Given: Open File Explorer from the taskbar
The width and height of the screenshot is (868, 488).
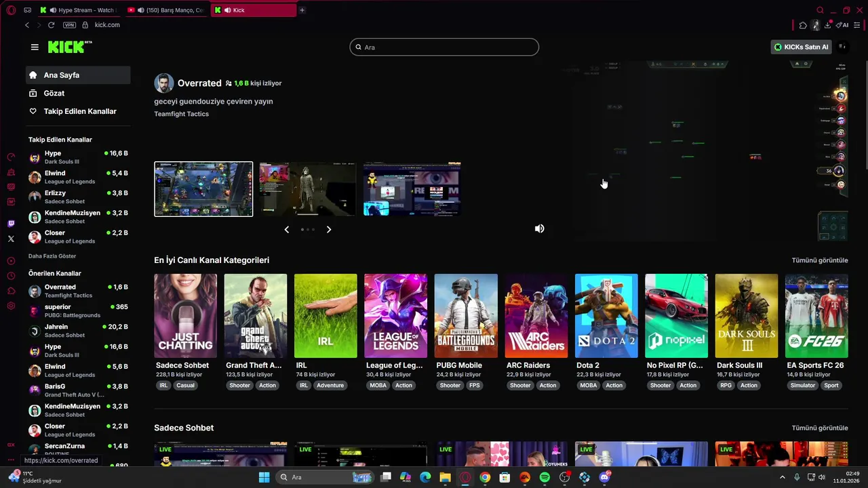Looking at the screenshot, I should click(x=445, y=477).
